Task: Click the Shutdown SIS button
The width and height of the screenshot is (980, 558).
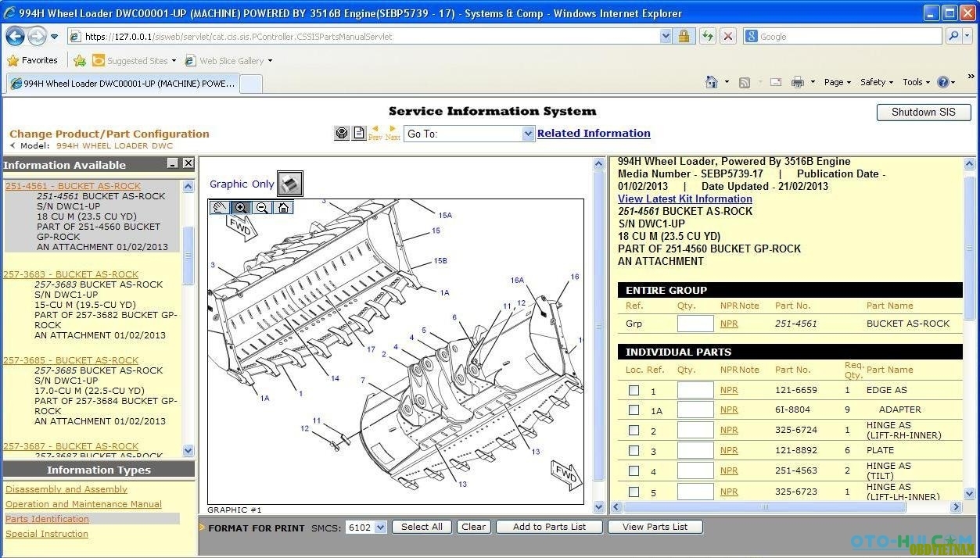Action: point(923,112)
